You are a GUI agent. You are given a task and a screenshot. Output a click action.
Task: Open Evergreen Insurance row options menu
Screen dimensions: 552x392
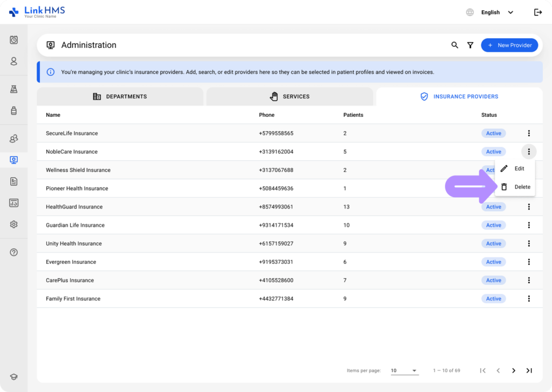click(x=529, y=262)
